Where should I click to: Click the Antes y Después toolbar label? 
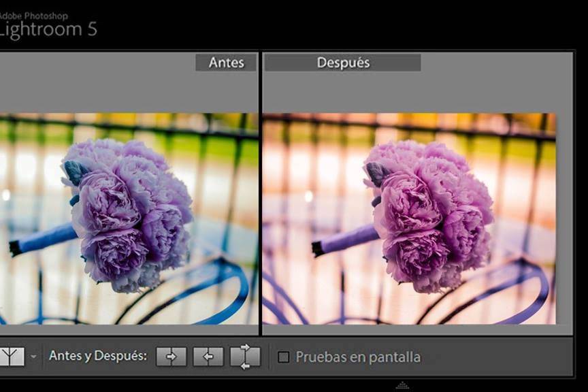98,356
